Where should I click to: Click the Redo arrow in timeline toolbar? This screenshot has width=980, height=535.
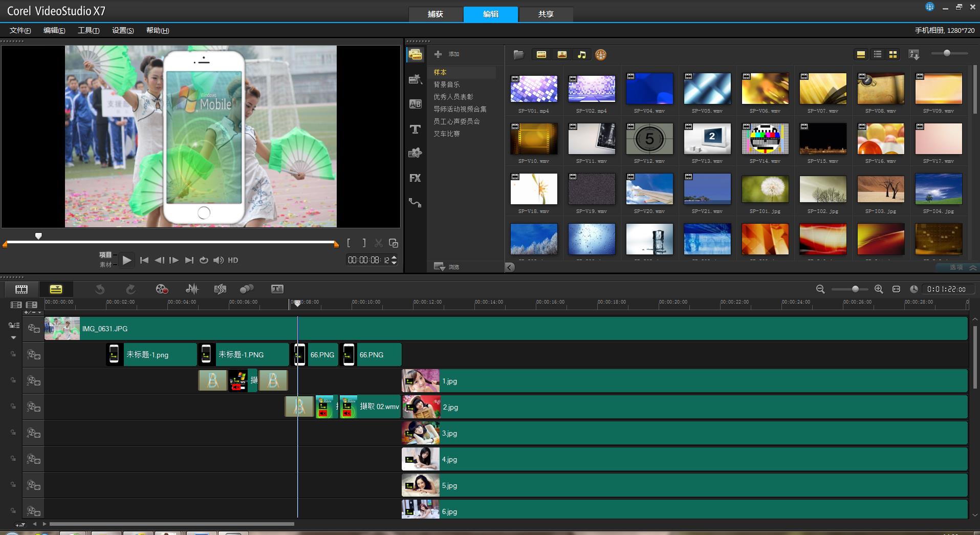pyautogui.click(x=130, y=289)
